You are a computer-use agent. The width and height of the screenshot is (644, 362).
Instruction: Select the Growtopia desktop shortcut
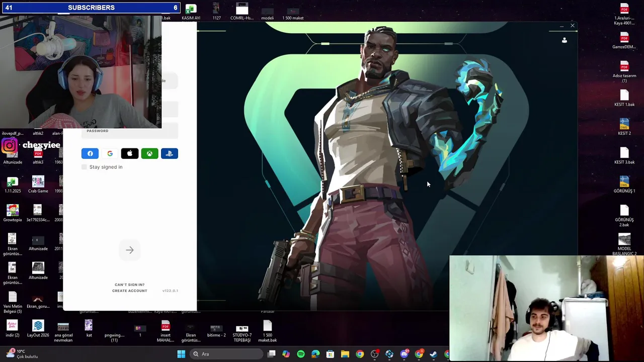coord(13,213)
